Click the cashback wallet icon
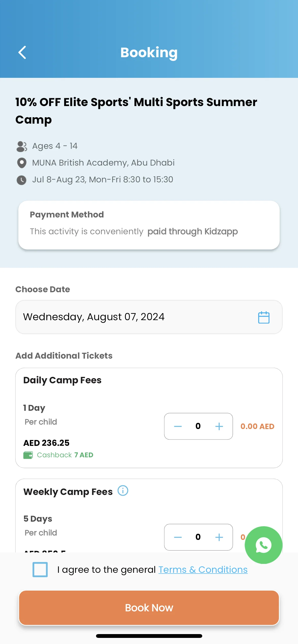The image size is (298, 644). coord(28,455)
